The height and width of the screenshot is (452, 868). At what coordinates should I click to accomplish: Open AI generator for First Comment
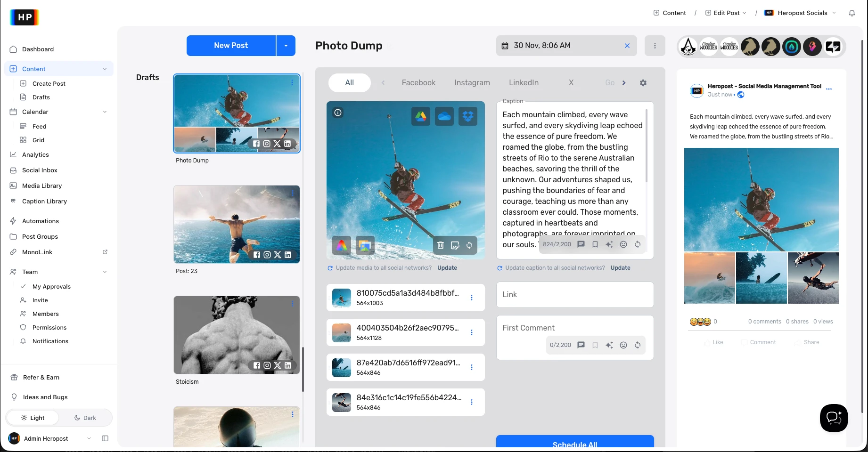[x=609, y=345]
